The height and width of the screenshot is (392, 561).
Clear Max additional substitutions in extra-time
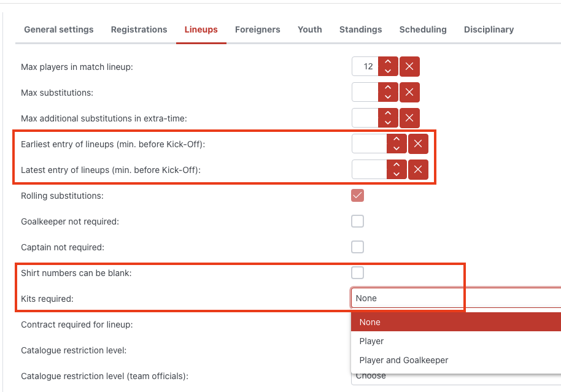[x=409, y=118]
